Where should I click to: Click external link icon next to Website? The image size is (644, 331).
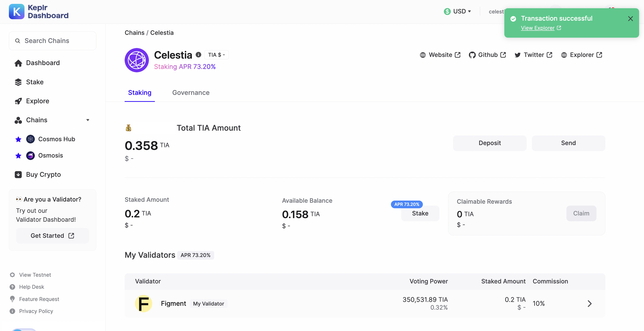[457, 55]
